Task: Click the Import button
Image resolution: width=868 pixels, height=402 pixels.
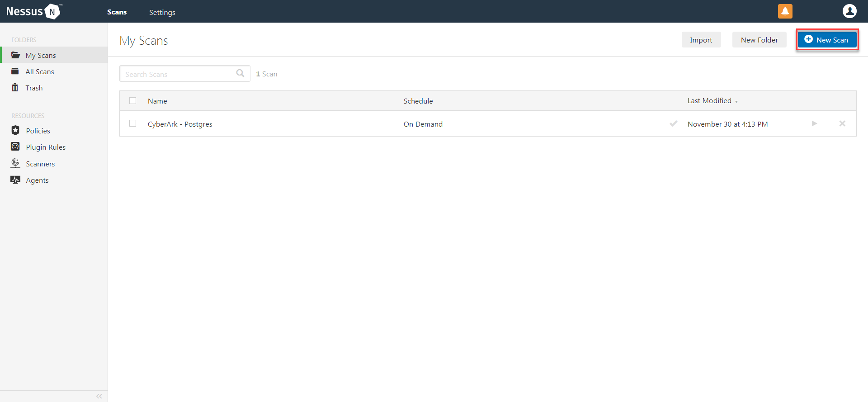Action: pyautogui.click(x=701, y=40)
